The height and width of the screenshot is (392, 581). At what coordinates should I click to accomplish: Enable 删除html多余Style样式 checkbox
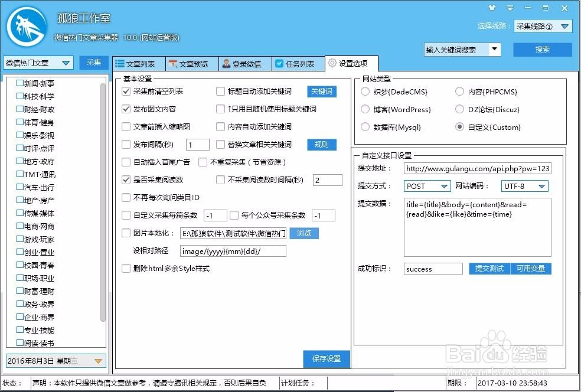pyautogui.click(x=126, y=268)
